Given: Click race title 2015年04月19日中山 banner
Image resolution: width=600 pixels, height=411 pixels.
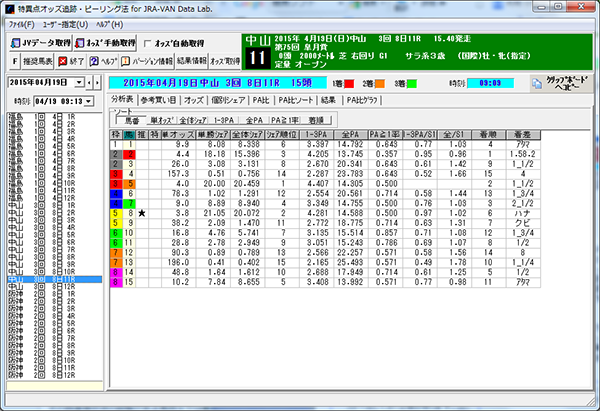Looking at the screenshot, I should point(218,83).
